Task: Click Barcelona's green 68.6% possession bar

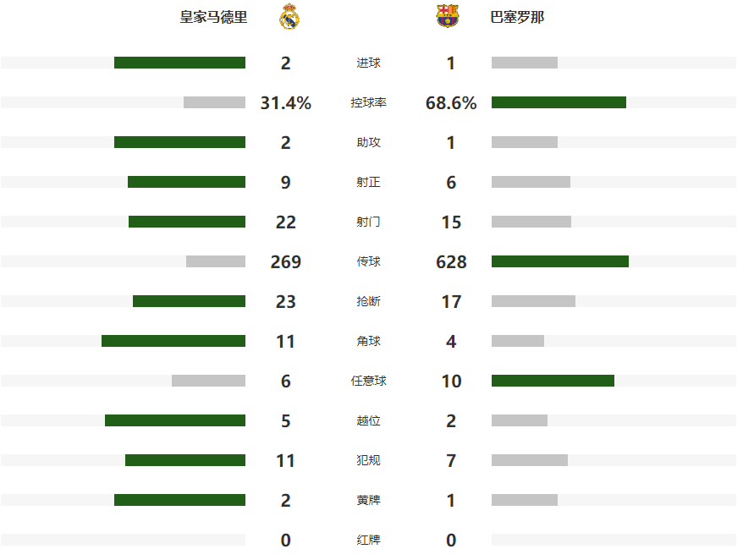Action: point(559,102)
